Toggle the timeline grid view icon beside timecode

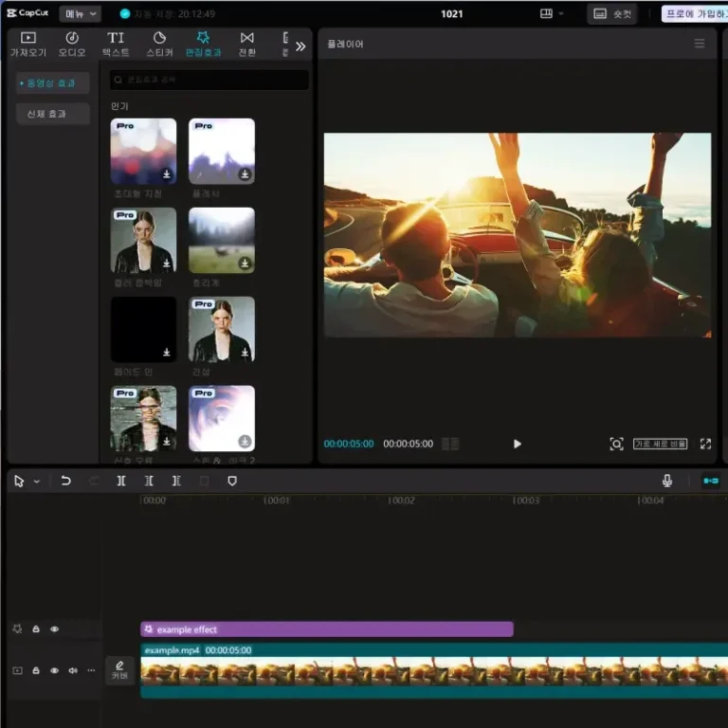pos(450,444)
